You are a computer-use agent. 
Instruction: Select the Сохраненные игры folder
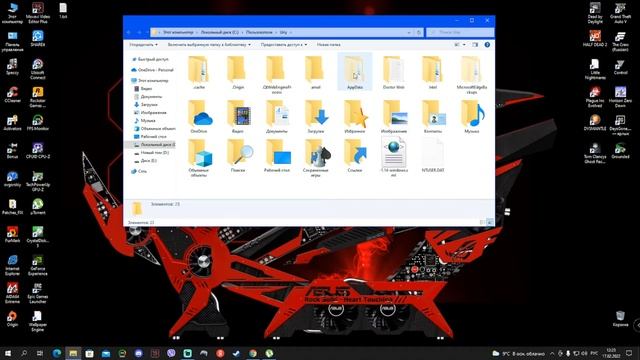point(316,158)
